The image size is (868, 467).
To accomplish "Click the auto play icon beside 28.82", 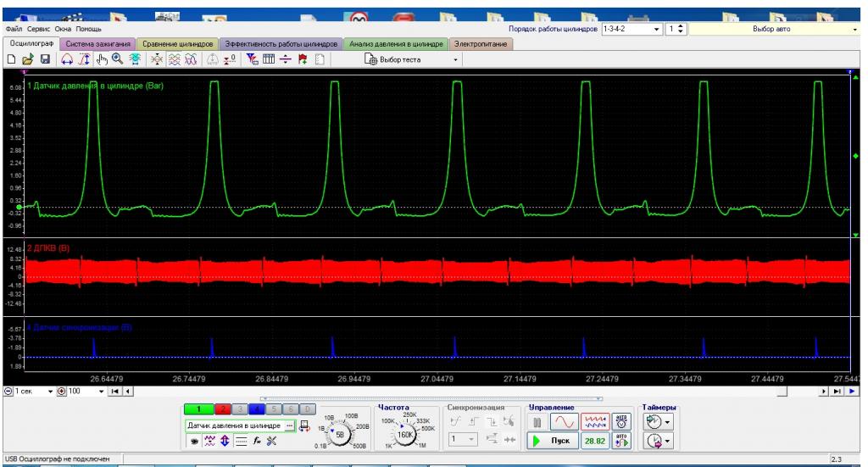I will 621,441.
